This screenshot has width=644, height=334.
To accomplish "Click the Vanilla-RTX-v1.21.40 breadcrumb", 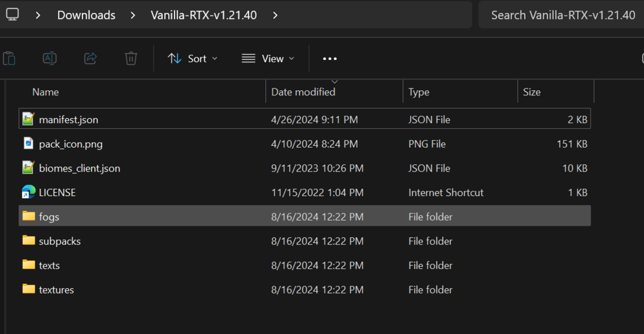I will point(204,15).
